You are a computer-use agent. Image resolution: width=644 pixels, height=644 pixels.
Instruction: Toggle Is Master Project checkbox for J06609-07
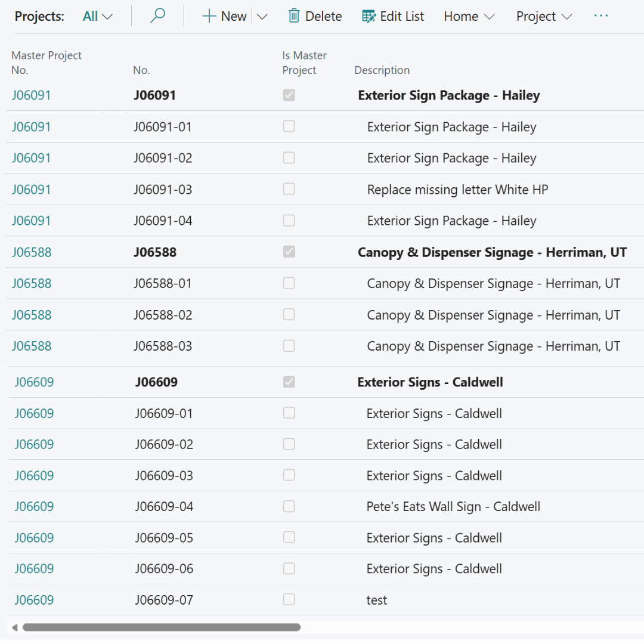click(289, 599)
